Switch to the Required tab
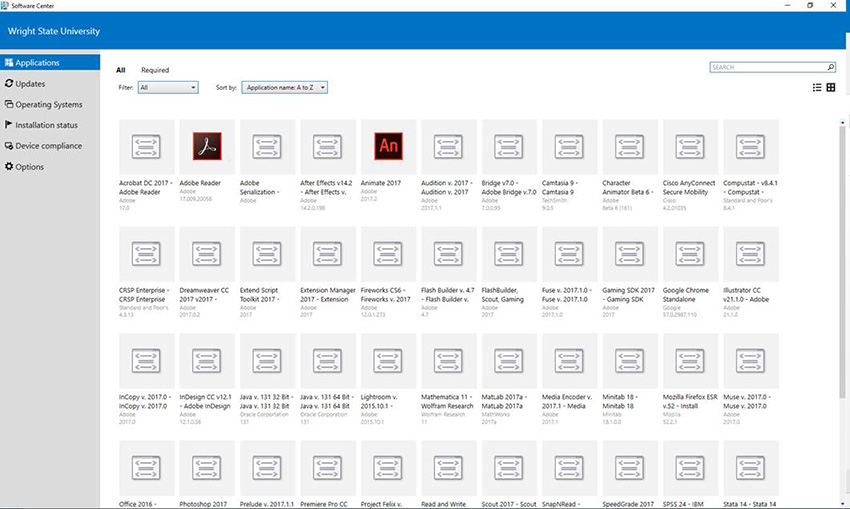The image size is (850, 509). (155, 70)
